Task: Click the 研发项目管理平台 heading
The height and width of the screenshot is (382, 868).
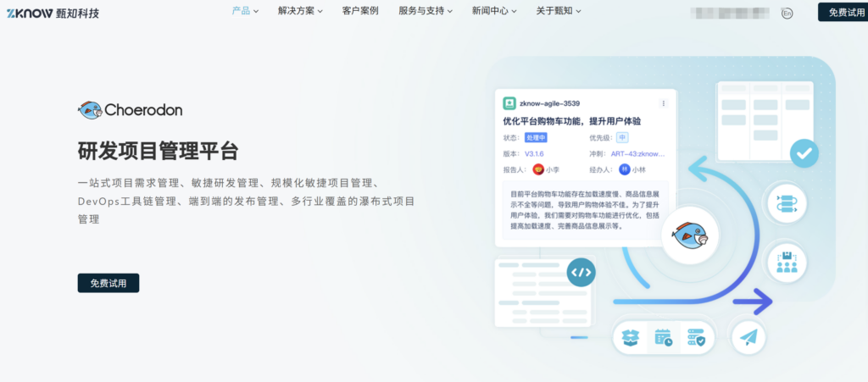Action: click(159, 151)
